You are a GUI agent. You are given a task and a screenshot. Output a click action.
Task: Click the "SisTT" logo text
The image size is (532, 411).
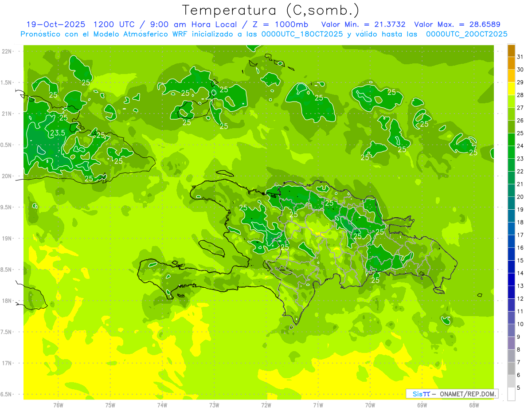[x=421, y=394]
